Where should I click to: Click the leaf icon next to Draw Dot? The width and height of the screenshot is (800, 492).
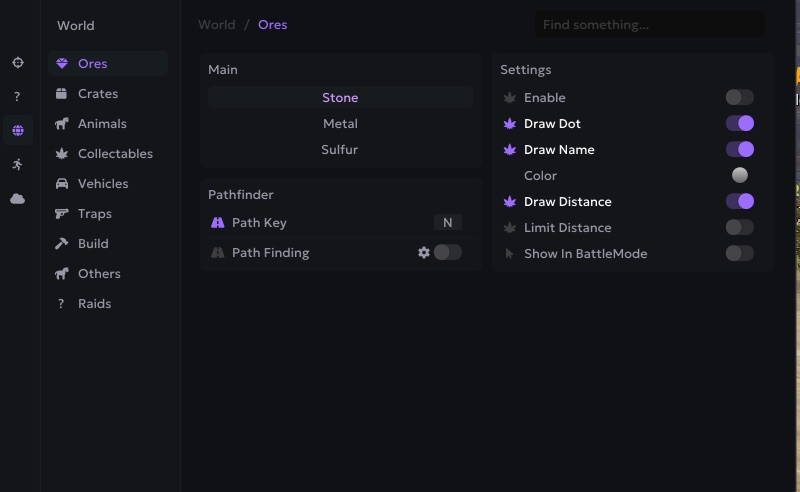tap(510, 124)
